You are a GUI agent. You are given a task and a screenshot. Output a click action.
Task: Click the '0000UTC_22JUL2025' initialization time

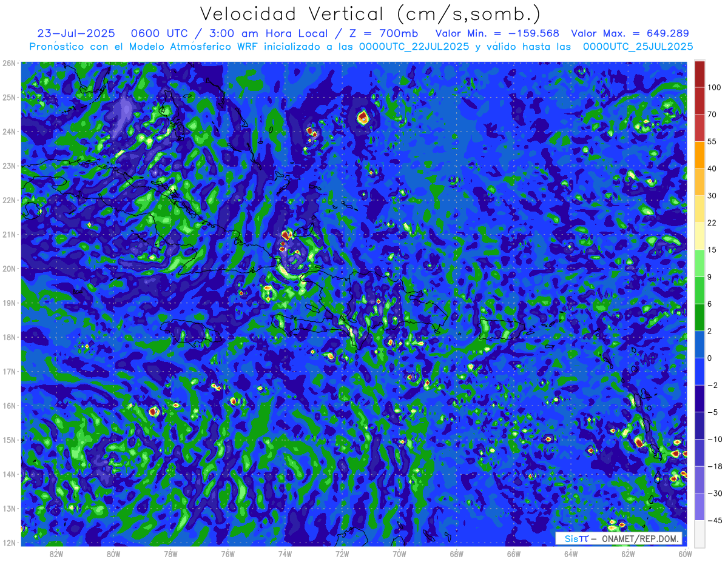point(414,47)
